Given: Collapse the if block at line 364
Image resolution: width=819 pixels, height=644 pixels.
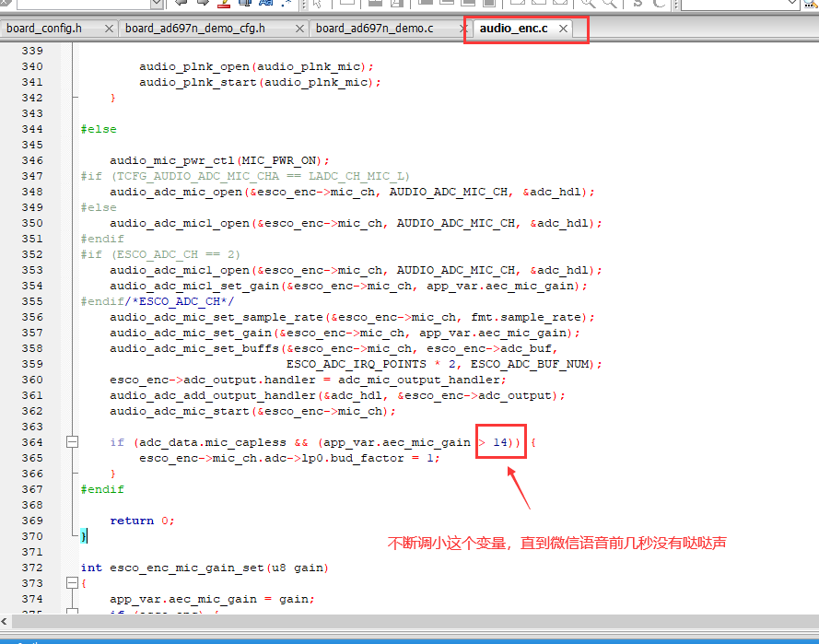Looking at the screenshot, I should click(x=73, y=442).
